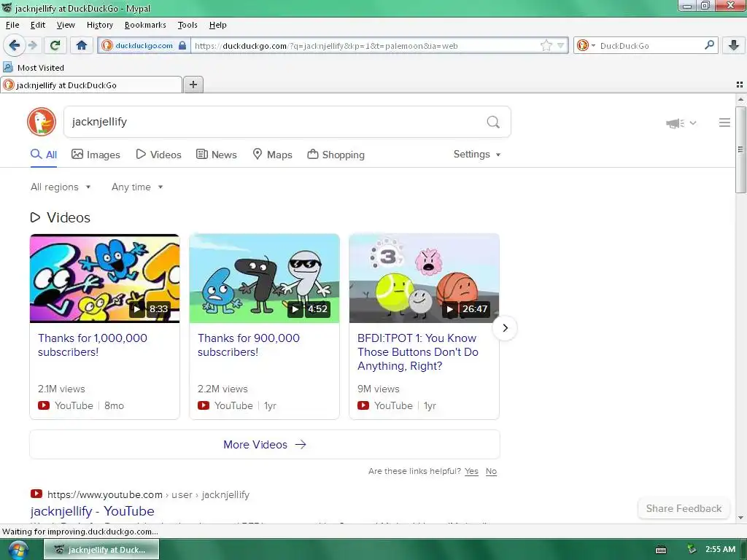Switch to the News tab

(x=217, y=155)
